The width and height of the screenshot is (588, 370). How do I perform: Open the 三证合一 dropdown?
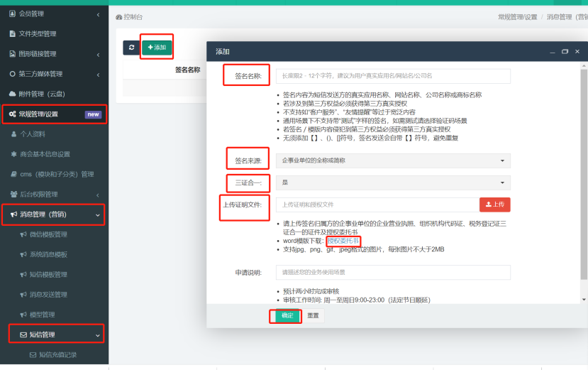pos(392,183)
